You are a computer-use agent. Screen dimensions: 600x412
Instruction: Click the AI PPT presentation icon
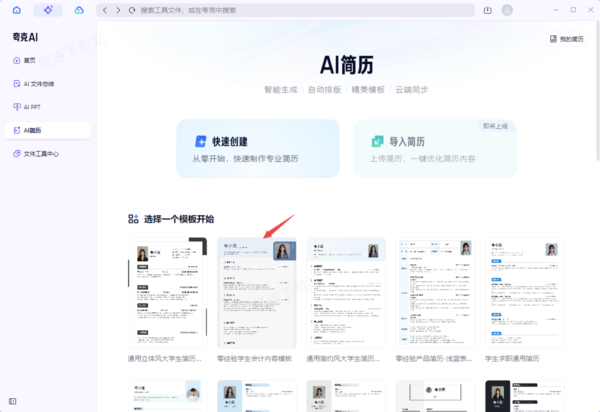click(16, 107)
